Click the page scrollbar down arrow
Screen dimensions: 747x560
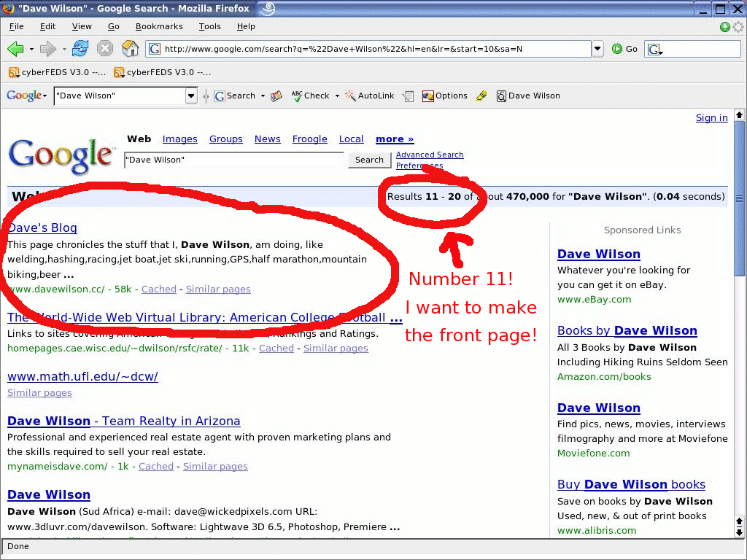[740, 532]
